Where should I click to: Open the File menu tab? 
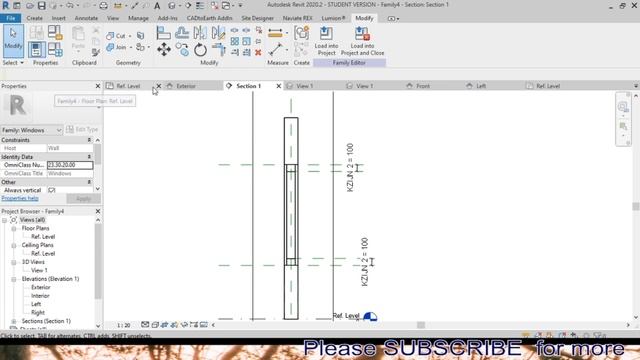11,18
